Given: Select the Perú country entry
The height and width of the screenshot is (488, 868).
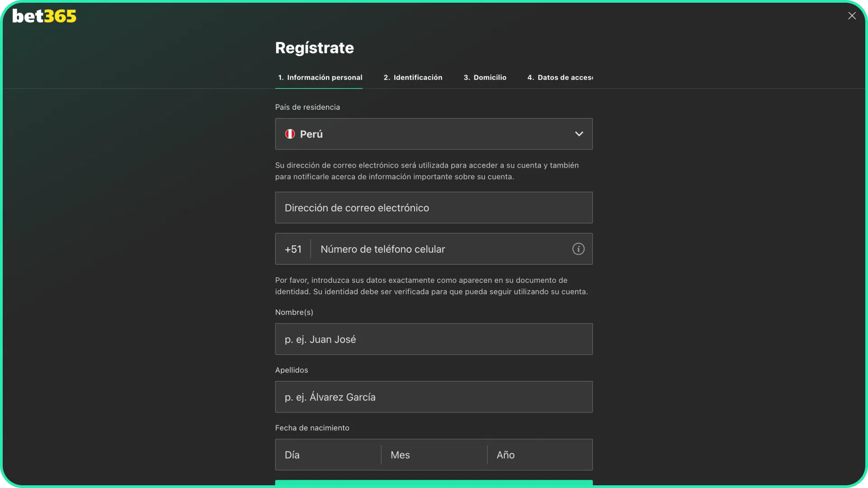Looking at the screenshot, I should (x=312, y=134).
